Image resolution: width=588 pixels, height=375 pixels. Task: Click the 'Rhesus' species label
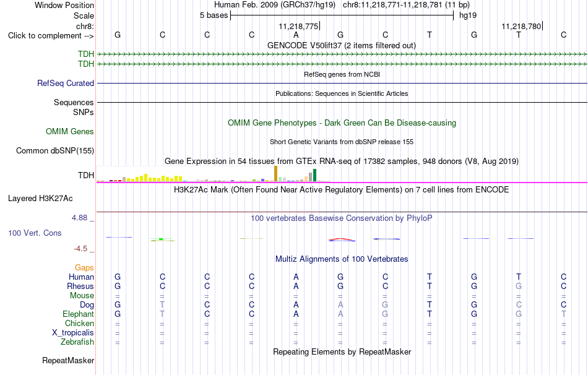point(80,286)
